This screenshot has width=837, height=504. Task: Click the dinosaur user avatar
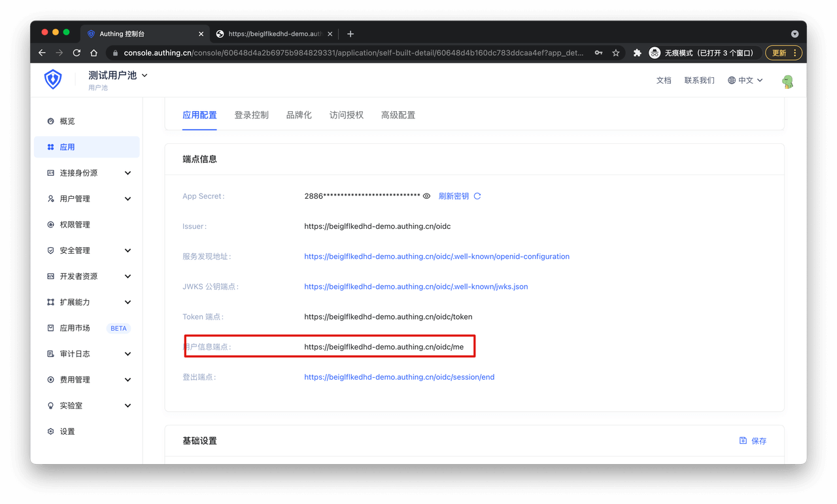click(788, 81)
